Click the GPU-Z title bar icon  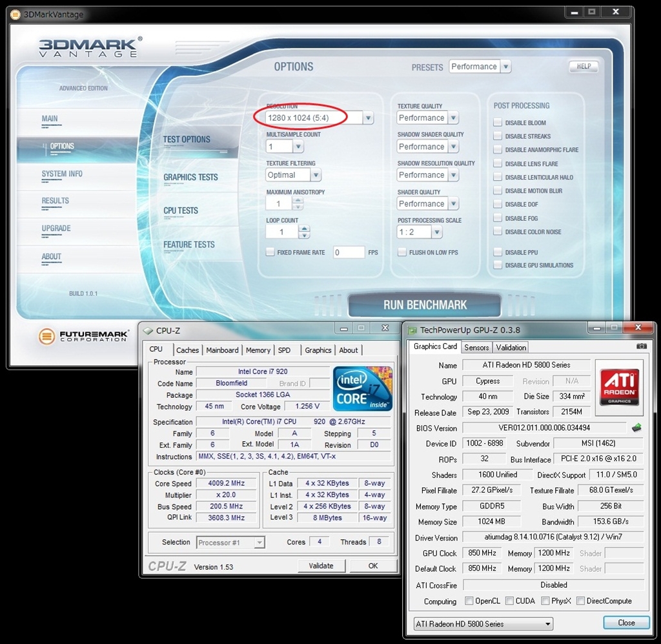[x=412, y=330]
